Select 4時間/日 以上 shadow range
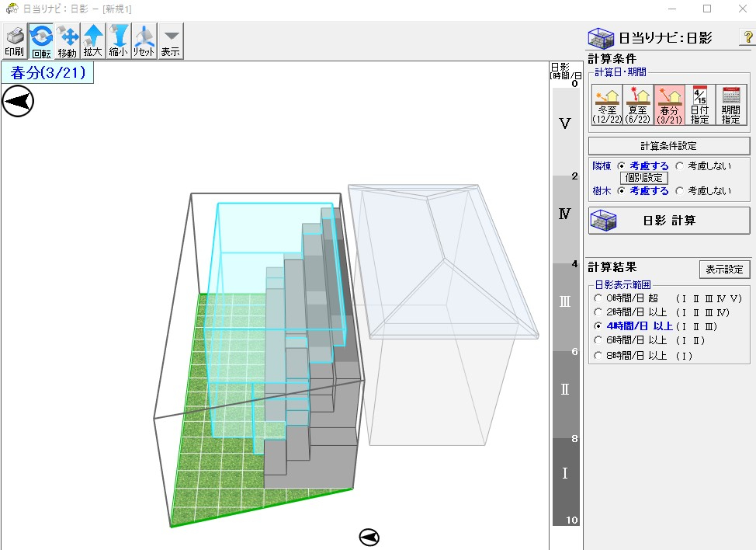The height and width of the screenshot is (550, 756). click(x=656, y=326)
